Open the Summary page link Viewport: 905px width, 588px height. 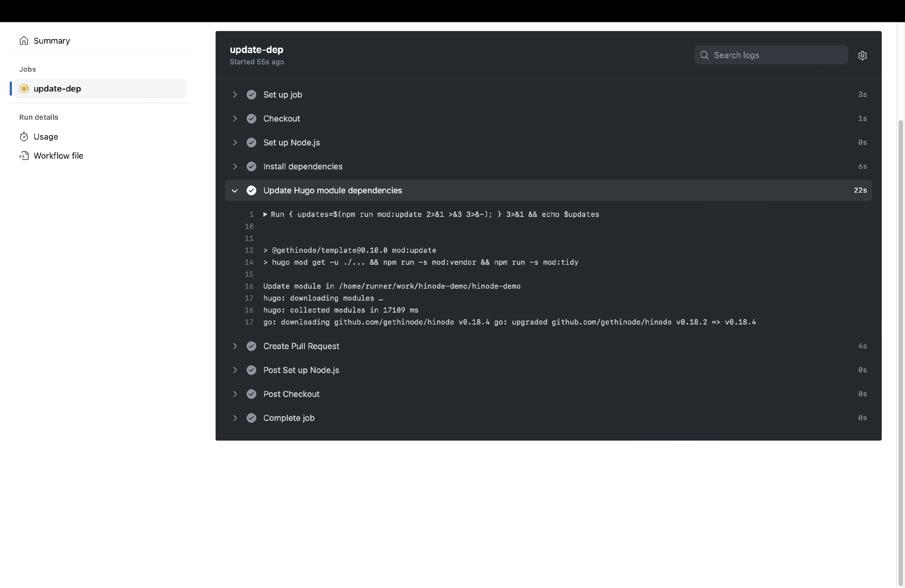click(x=52, y=41)
